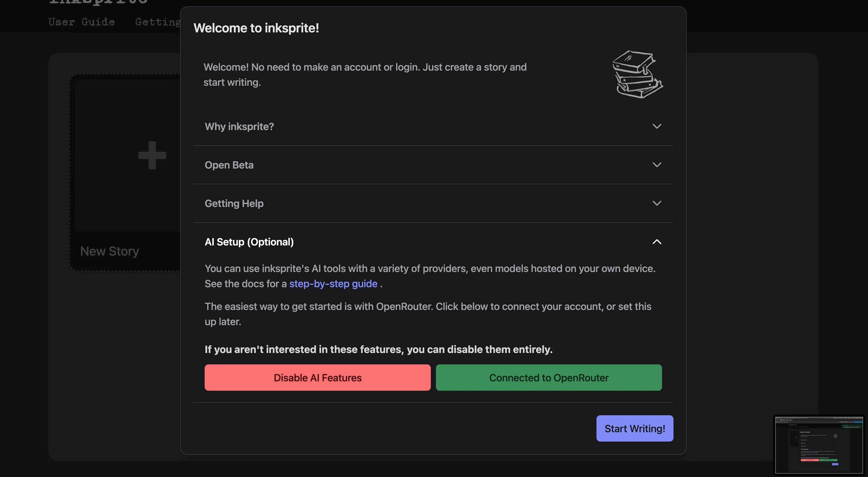The image size is (868, 477).
Task: Click the Open Beta chevron arrow
Action: tap(657, 165)
